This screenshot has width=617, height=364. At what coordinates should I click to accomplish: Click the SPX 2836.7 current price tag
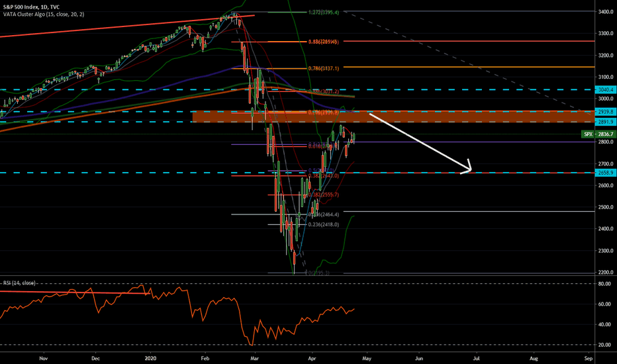coord(598,134)
